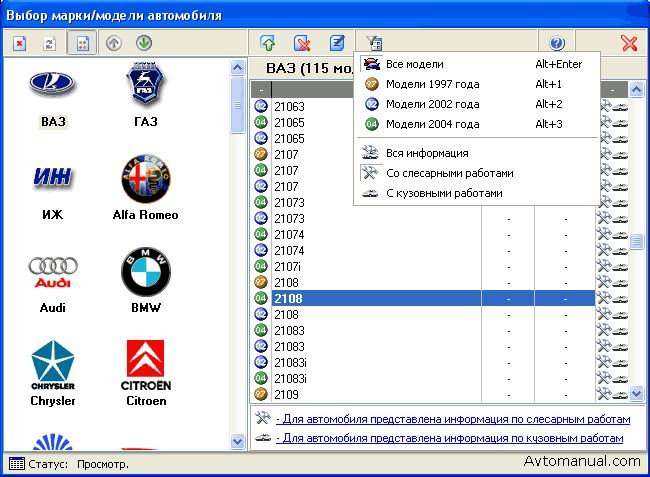Select model row 2109
Screen dimensions: 650x477
pyautogui.click(x=433, y=395)
